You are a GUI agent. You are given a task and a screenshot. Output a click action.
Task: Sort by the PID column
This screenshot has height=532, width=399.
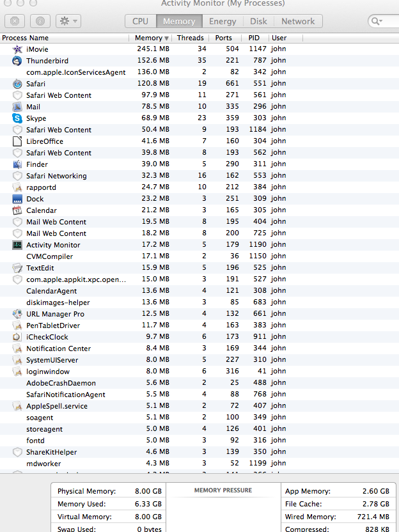click(254, 38)
